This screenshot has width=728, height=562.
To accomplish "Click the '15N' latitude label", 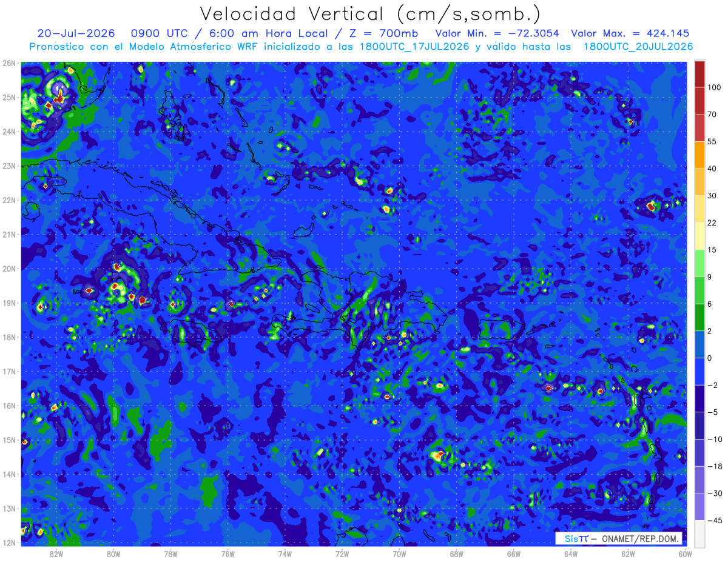I will click(9, 440).
